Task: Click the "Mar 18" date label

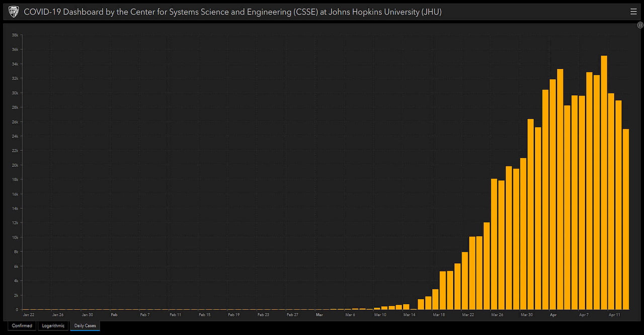Action: click(439, 315)
